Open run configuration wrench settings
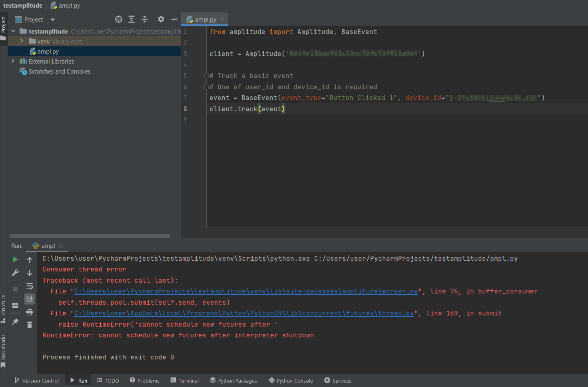 [15, 273]
